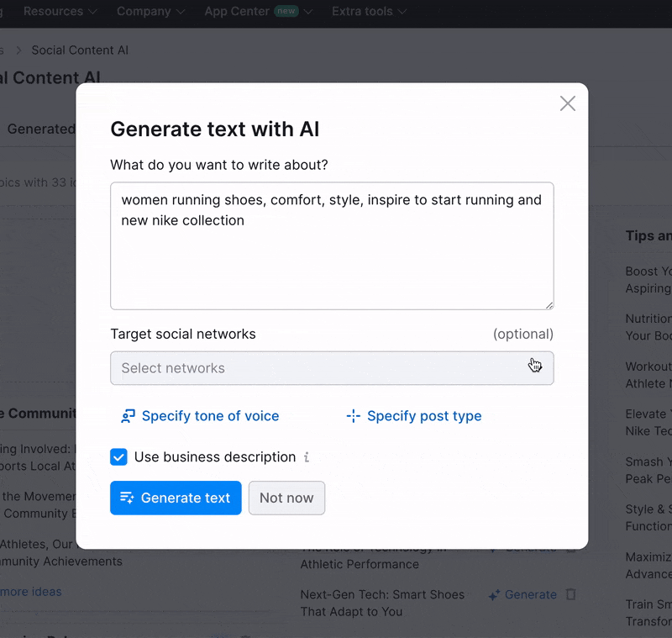Open Specify post type link
This screenshot has width=672, height=638.
424,416
